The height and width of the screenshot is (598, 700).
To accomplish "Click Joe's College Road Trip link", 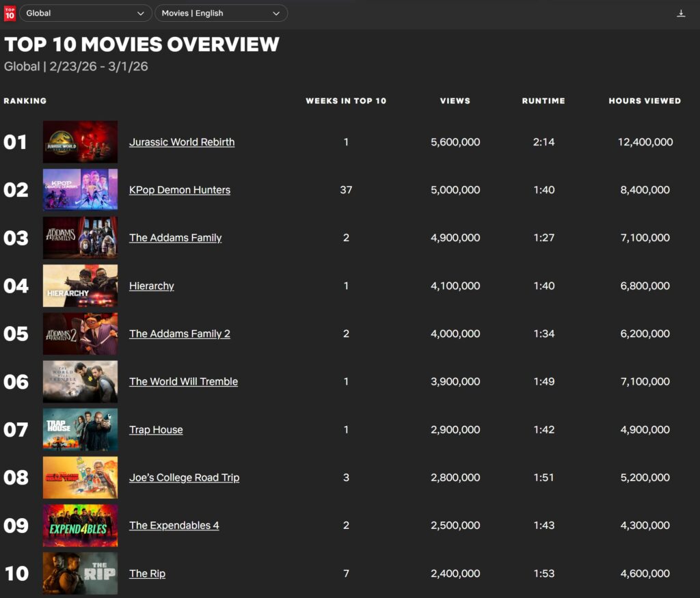I will [185, 478].
